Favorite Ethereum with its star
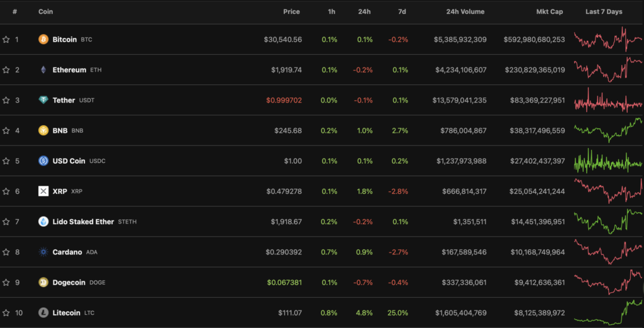 point(6,70)
